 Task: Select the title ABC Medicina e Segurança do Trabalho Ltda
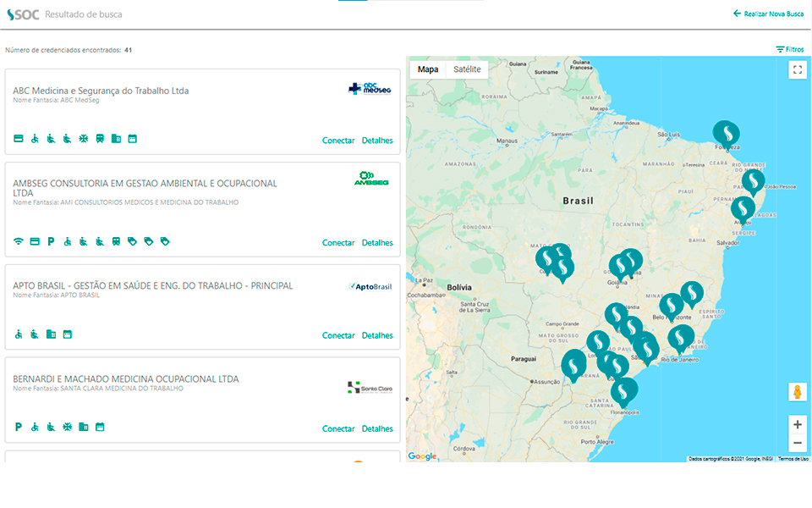pyautogui.click(x=101, y=91)
